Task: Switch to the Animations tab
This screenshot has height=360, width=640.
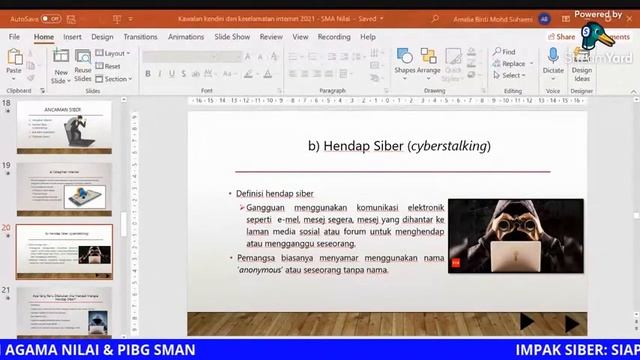Action: pos(186,37)
